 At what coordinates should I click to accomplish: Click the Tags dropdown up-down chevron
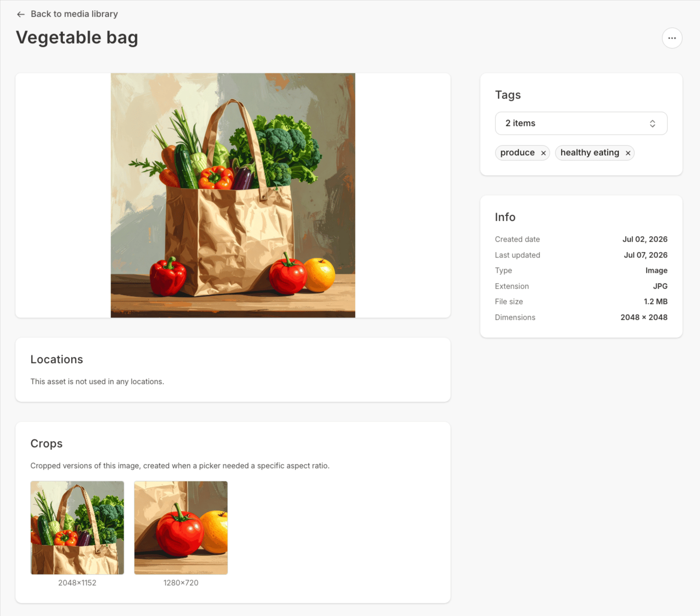tap(652, 124)
